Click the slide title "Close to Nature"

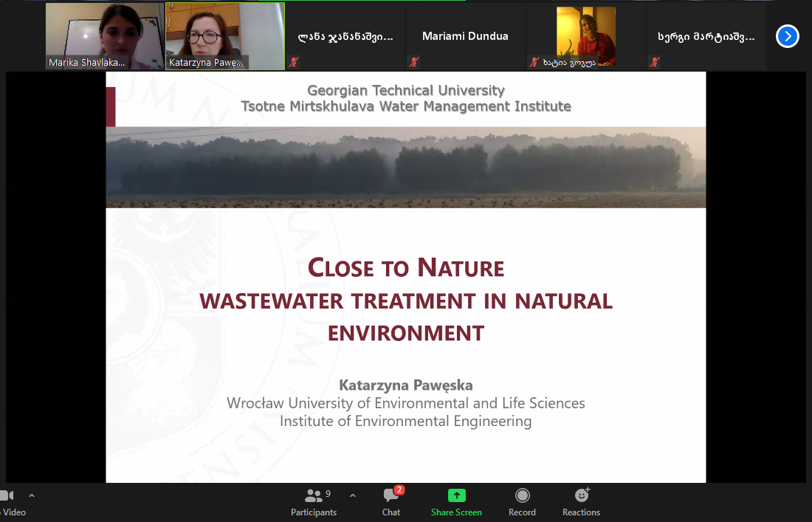[406, 268]
